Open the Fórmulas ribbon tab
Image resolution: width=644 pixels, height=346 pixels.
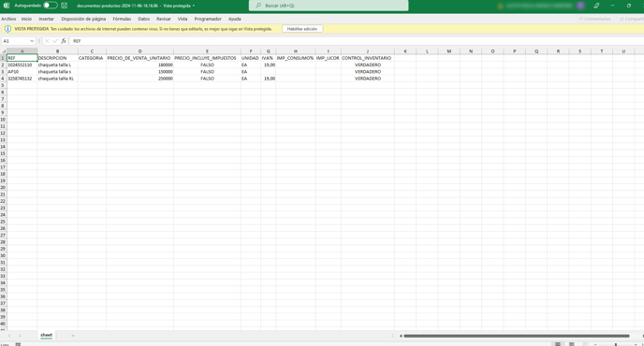(122, 19)
